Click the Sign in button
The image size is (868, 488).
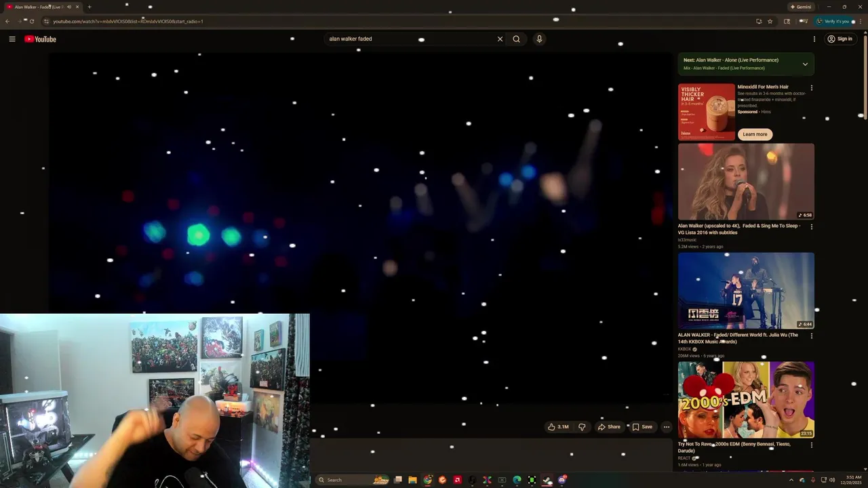coord(840,39)
